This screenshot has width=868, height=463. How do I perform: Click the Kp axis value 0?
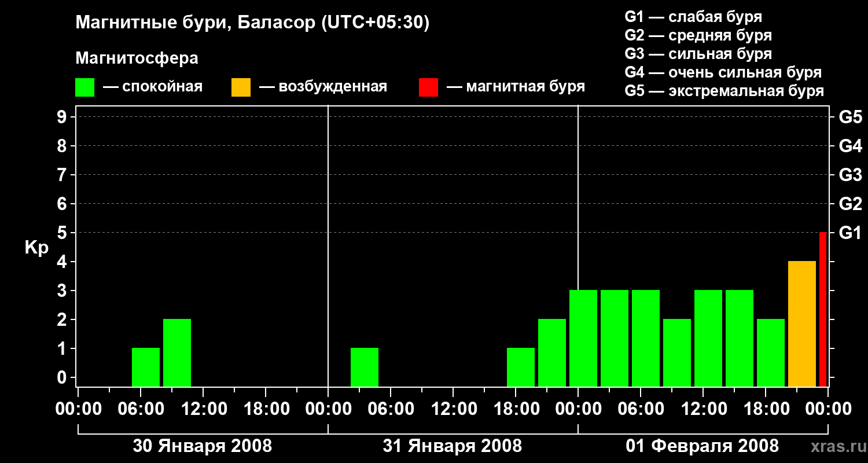point(63,377)
